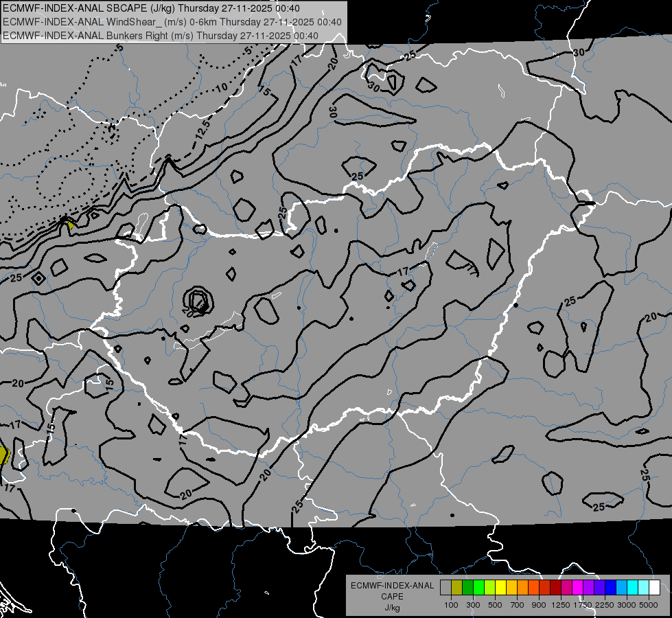Image resolution: width=672 pixels, height=618 pixels.
Task: Click the CAPE label in legend
Action: [x=392, y=597]
